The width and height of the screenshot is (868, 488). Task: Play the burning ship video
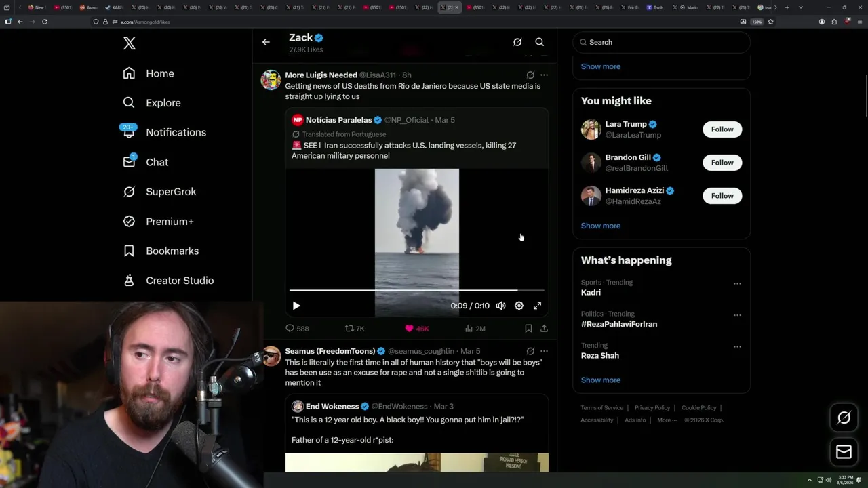tap(296, 306)
